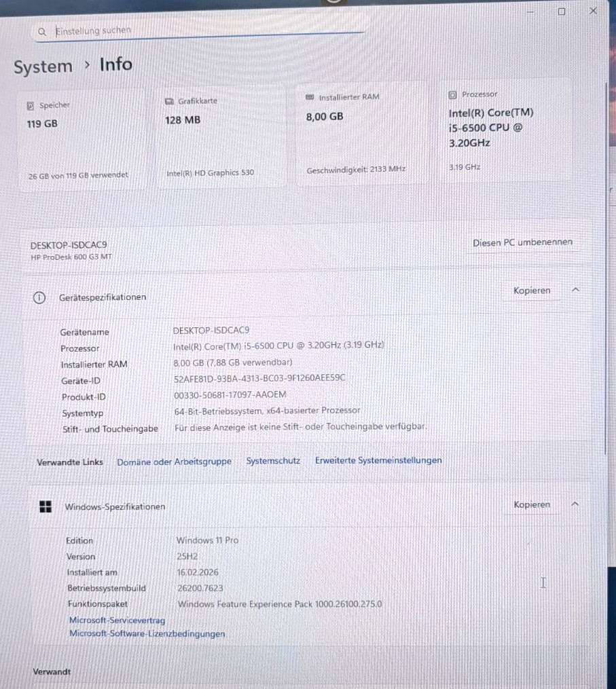616x689 pixels.
Task: Select Produkt-ID value 00330-50681-17097-AAOEM
Action: coord(230,394)
